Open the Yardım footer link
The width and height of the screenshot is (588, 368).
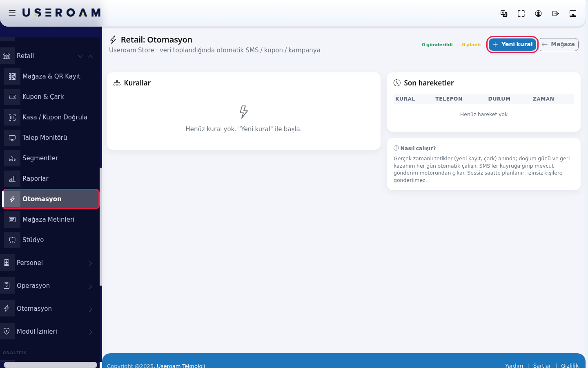point(514,366)
